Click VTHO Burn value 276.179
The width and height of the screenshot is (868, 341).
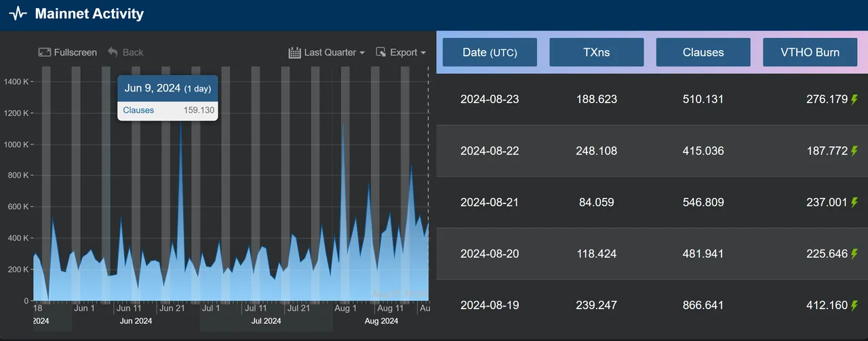pyautogui.click(x=827, y=99)
